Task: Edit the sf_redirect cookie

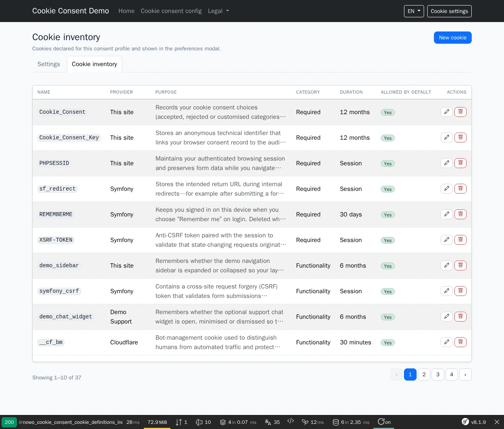Action: 447,189
